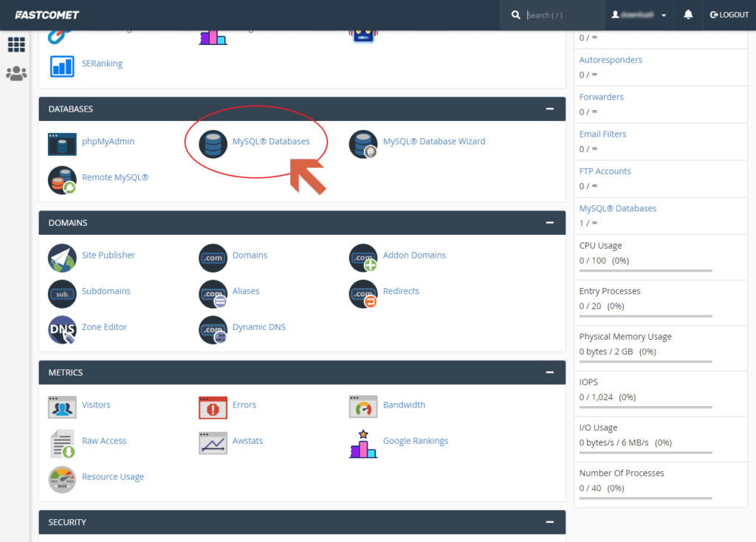Click the I/O Usage progress bar
The width and height of the screenshot is (756, 542).
[x=645, y=453]
